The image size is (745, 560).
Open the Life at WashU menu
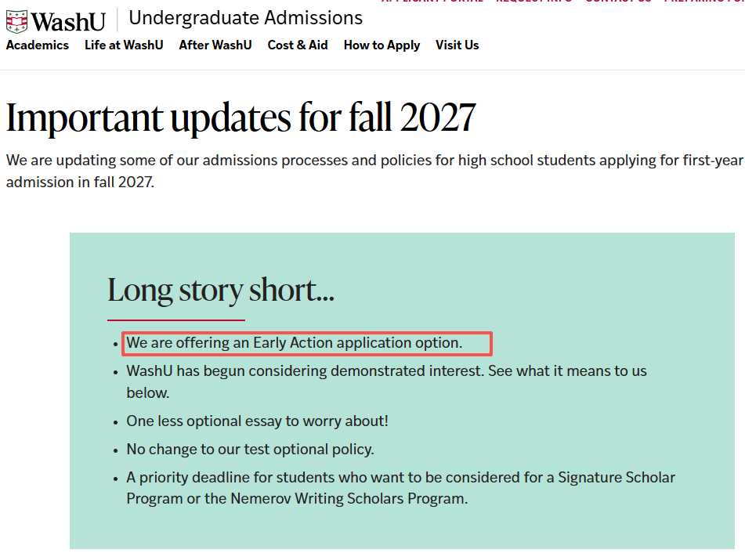pyautogui.click(x=124, y=45)
